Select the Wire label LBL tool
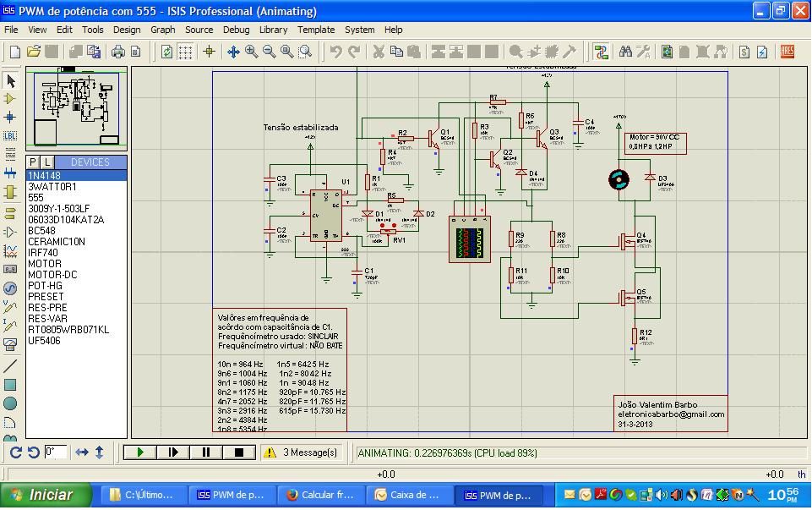812x510 pixels. pyautogui.click(x=10, y=136)
